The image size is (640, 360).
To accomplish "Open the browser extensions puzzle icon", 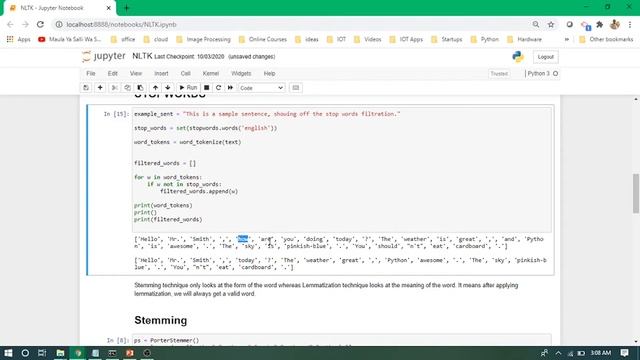I will click(x=600, y=24).
